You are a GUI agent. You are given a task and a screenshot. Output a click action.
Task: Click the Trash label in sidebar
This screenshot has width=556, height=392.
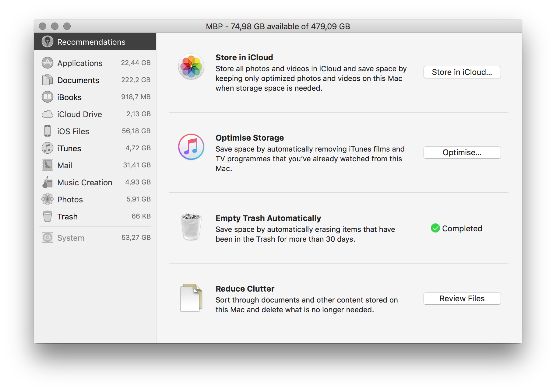click(67, 216)
